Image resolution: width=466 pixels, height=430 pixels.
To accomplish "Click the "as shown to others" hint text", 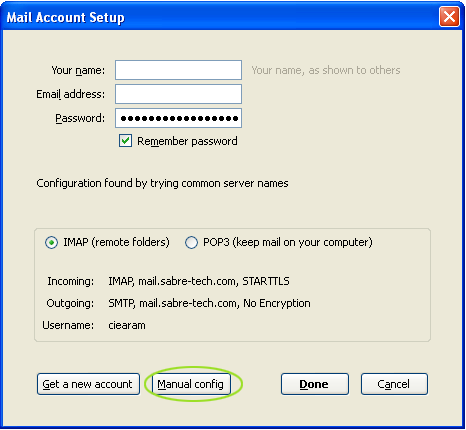I will (354, 70).
